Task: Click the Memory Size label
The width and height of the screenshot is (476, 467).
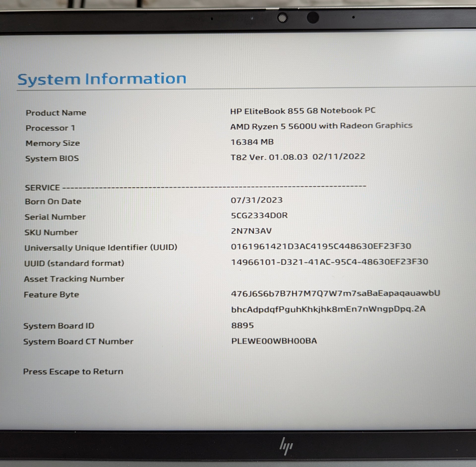Action: [x=53, y=143]
